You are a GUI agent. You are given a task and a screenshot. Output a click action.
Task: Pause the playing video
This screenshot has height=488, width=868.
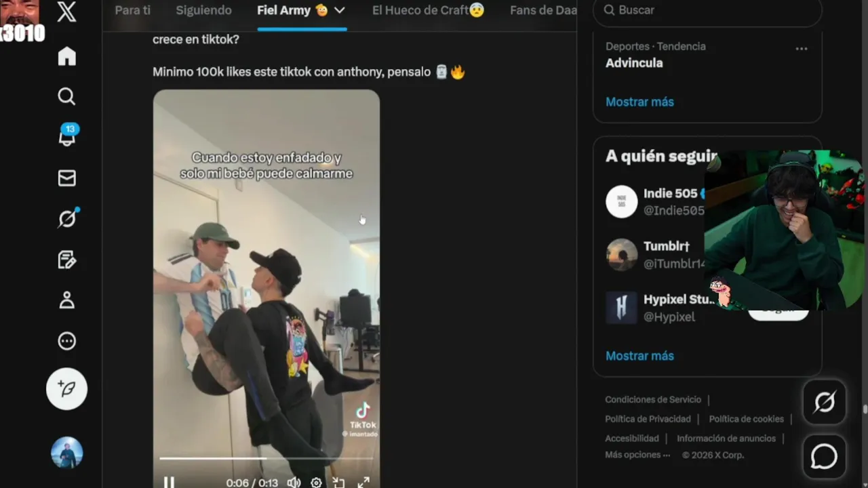coord(169,483)
